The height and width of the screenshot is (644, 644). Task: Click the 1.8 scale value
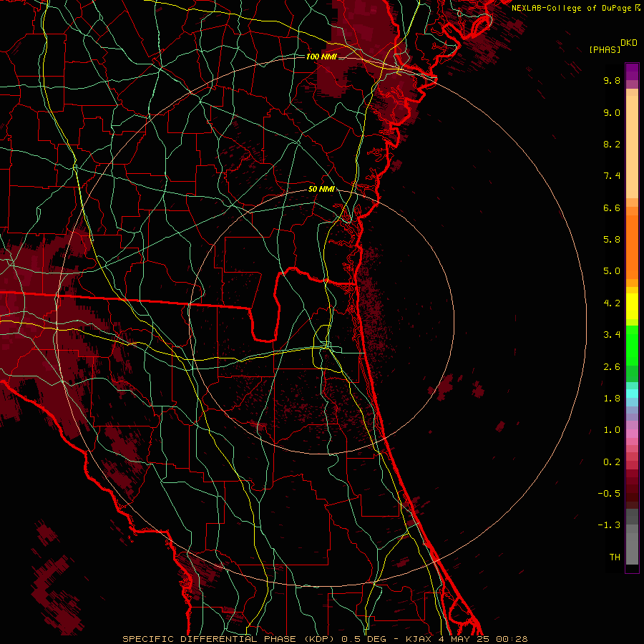[x=612, y=399]
